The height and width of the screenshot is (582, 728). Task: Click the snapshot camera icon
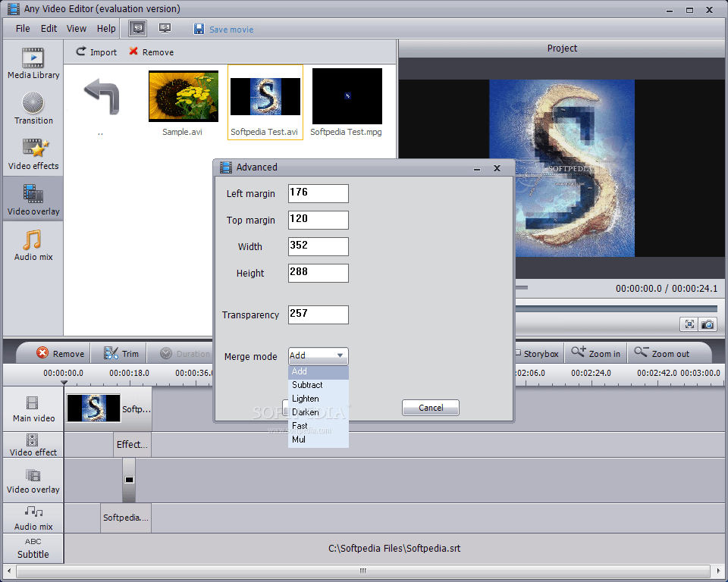(x=708, y=324)
